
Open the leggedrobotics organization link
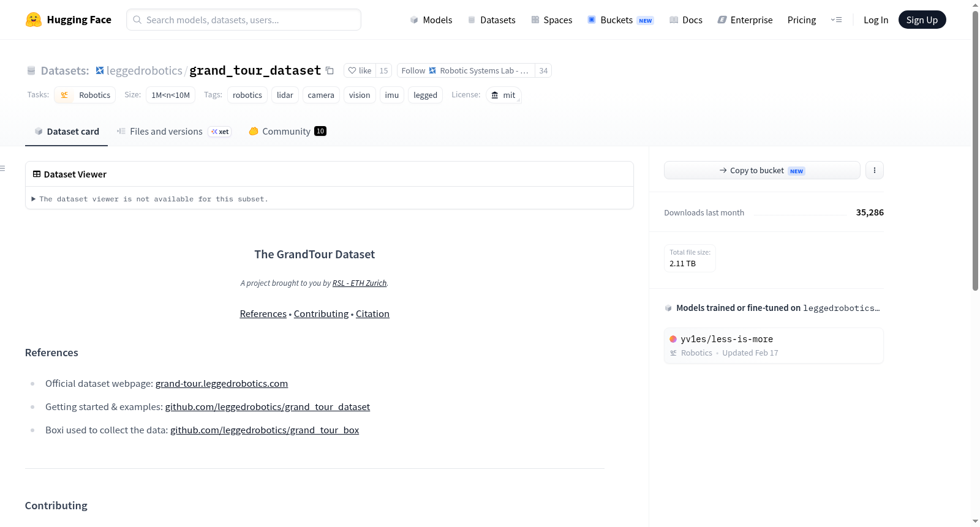pyautogui.click(x=145, y=70)
